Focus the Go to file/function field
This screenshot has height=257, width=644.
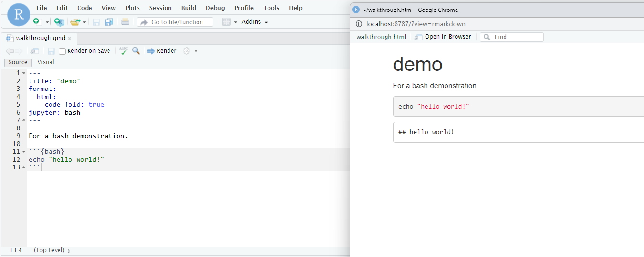coord(175,22)
